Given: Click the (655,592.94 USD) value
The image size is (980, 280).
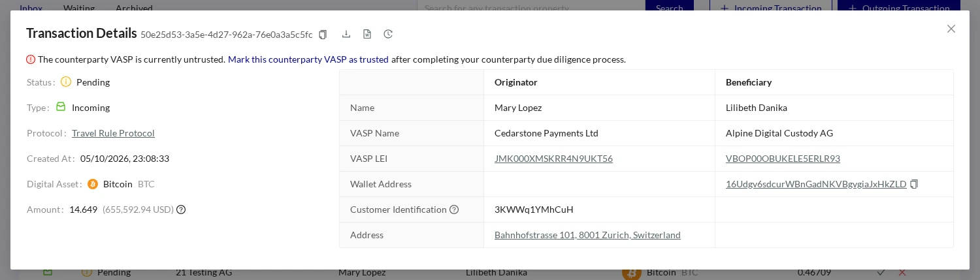Looking at the screenshot, I should click(138, 210).
